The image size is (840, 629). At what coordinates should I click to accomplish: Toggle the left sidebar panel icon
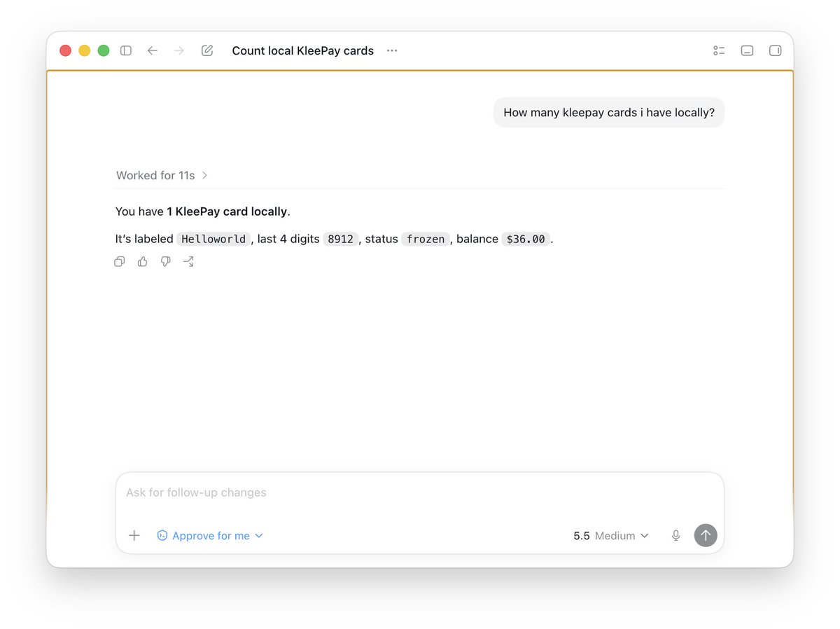[126, 50]
